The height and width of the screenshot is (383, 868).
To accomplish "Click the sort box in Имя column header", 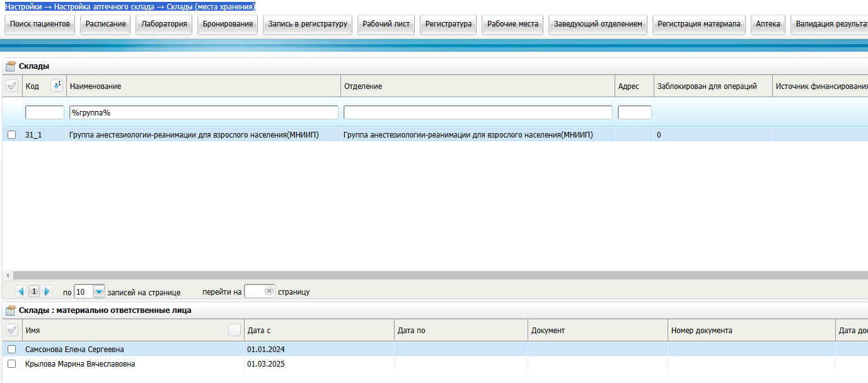I will point(234,330).
